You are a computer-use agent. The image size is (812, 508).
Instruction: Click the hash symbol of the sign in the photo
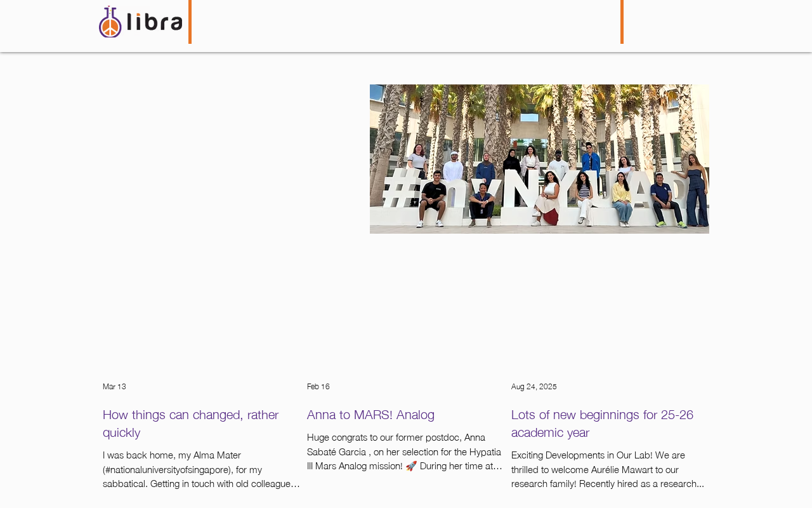coord(401,188)
